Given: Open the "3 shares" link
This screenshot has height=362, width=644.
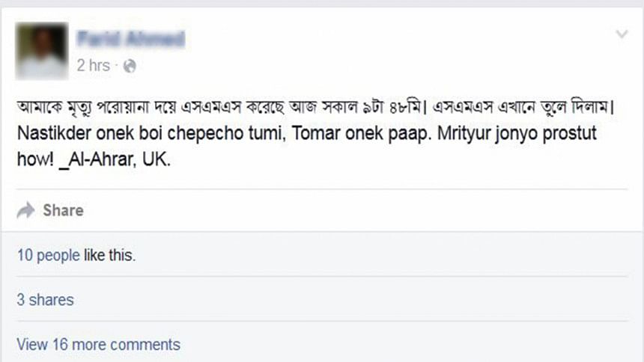Looking at the screenshot, I should pyautogui.click(x=45, y=300).
